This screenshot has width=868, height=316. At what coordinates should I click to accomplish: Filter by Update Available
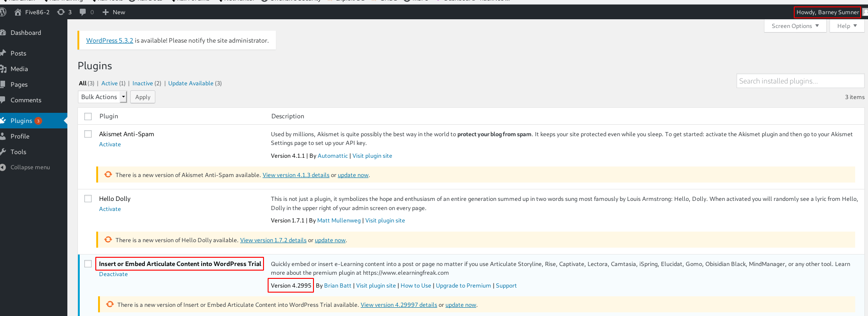(x=191, y=83)
